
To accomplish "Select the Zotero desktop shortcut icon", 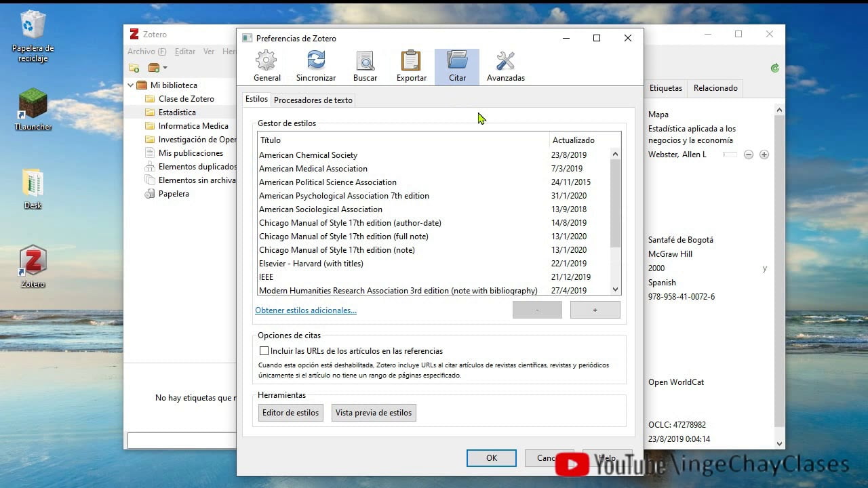I will tap(33, 267).
